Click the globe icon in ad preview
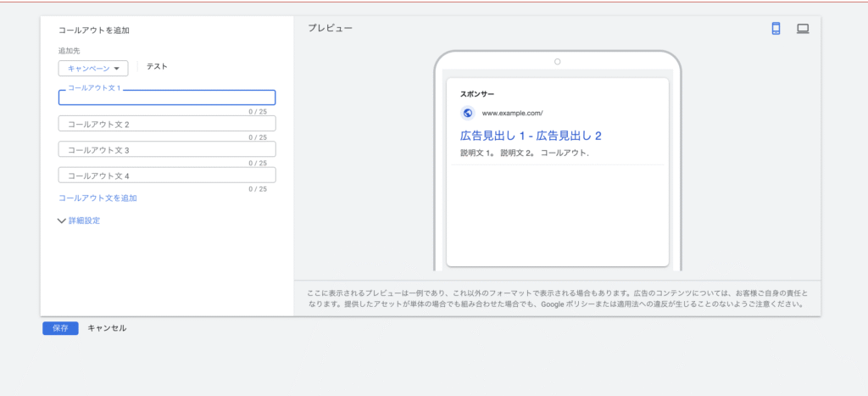868x396 pixels. coord(467,113)
